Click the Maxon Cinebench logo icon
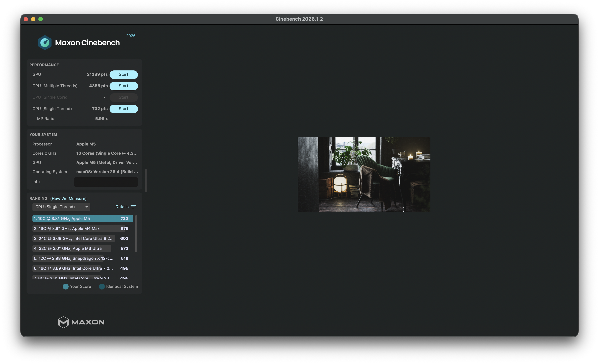Viewport: 599px width, 364px height. [45, 43]
